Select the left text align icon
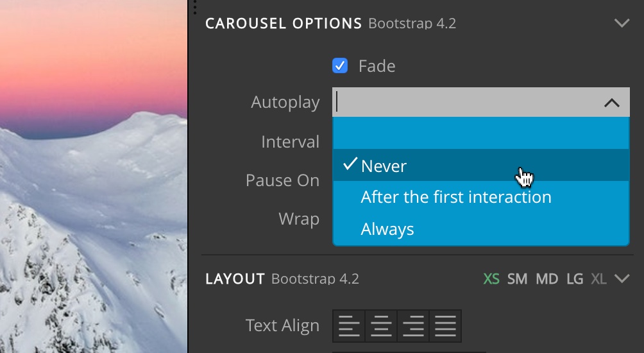Image resolution: width=644 pixels, height=353 pixels. [x=349, y=326]
